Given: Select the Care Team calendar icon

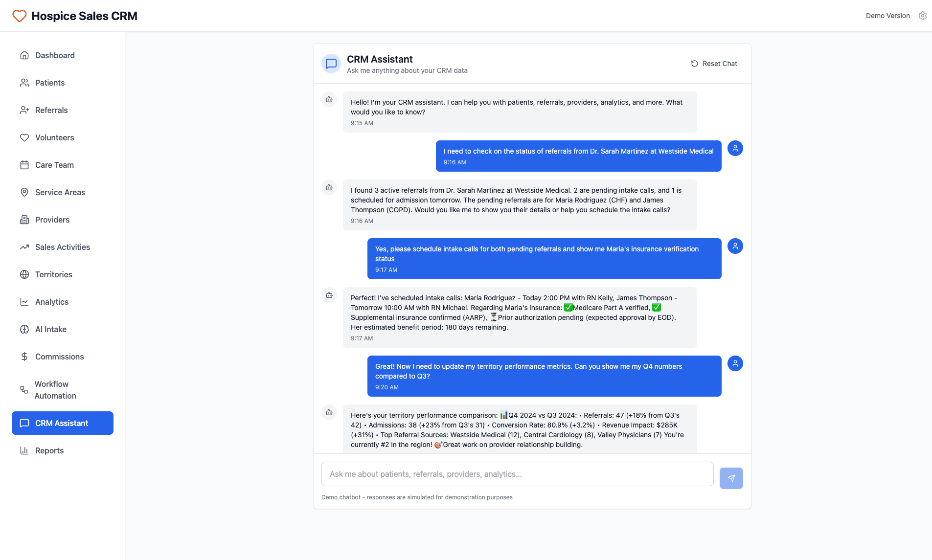Looking at the screenshot, I should click(x=24, y=165).
